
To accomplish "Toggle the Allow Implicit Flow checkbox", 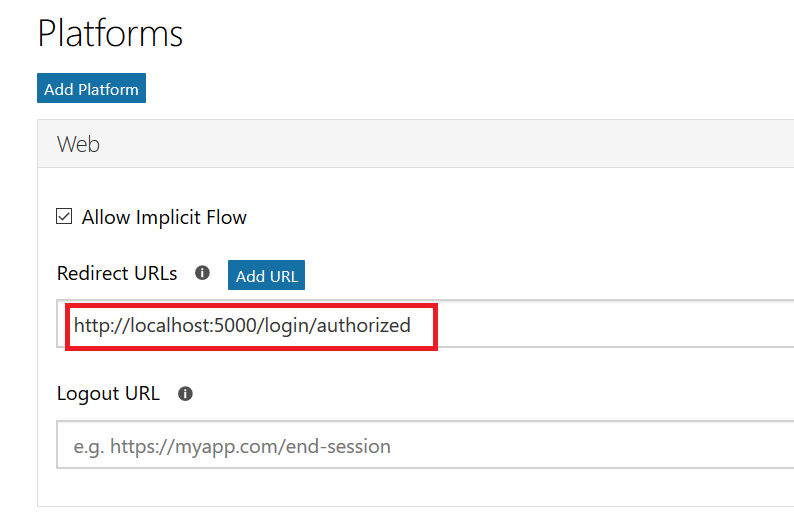I will pos(65,217).
